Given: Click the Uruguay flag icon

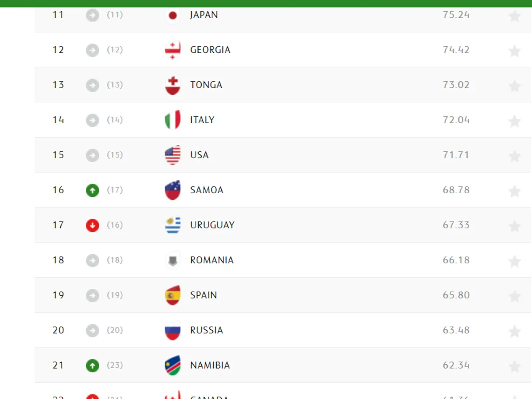Looking at the screenshot, I should pyautogui.click(x=172, y=225).
